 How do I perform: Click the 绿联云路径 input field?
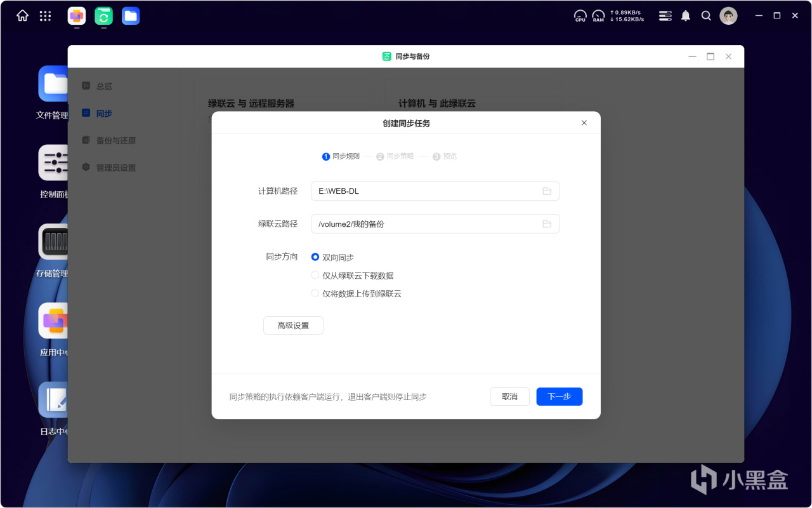coord(435,224)
